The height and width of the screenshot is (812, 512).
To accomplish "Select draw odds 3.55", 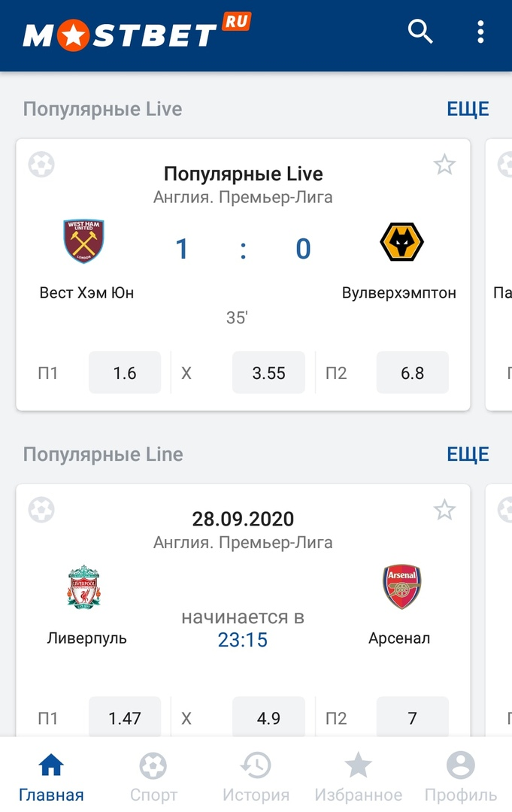I will coord(268,372).
